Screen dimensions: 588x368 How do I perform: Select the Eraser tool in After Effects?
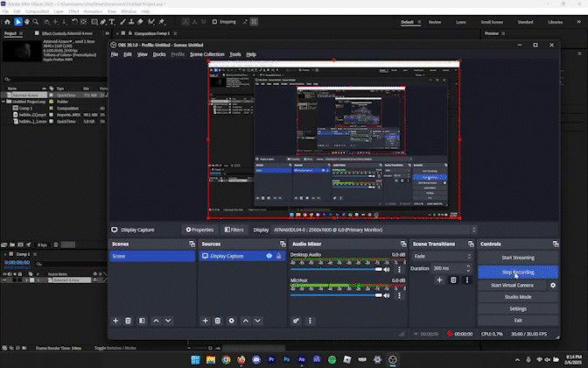(140, 22)
